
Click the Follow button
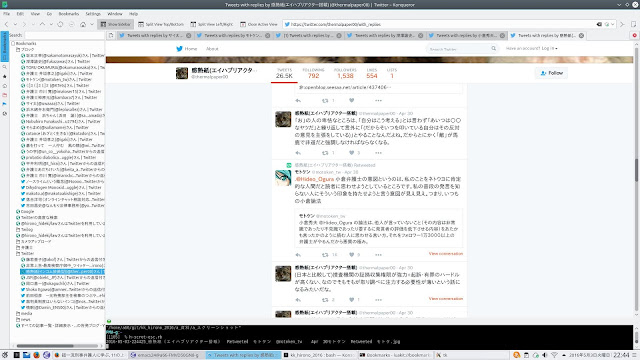coord(551,73)
